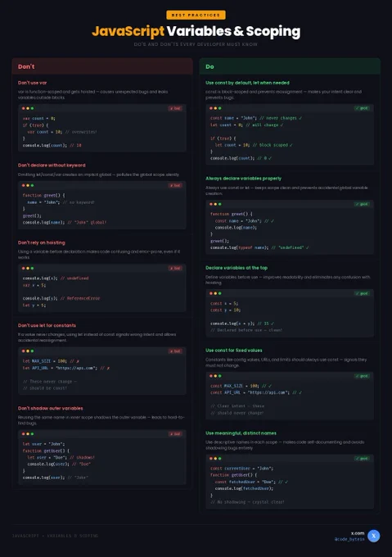
Task: Click the 'Don't use var' heading
Action: pos(32,83)
